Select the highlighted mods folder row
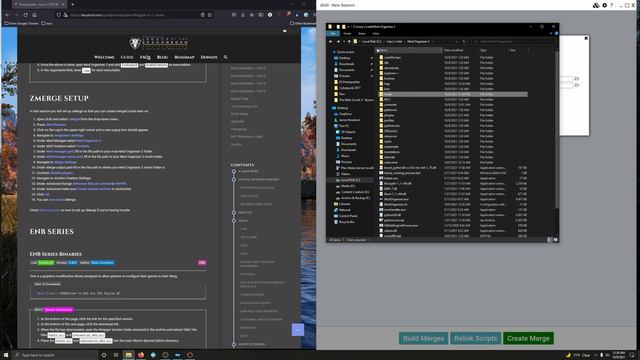 coord(453,94)
